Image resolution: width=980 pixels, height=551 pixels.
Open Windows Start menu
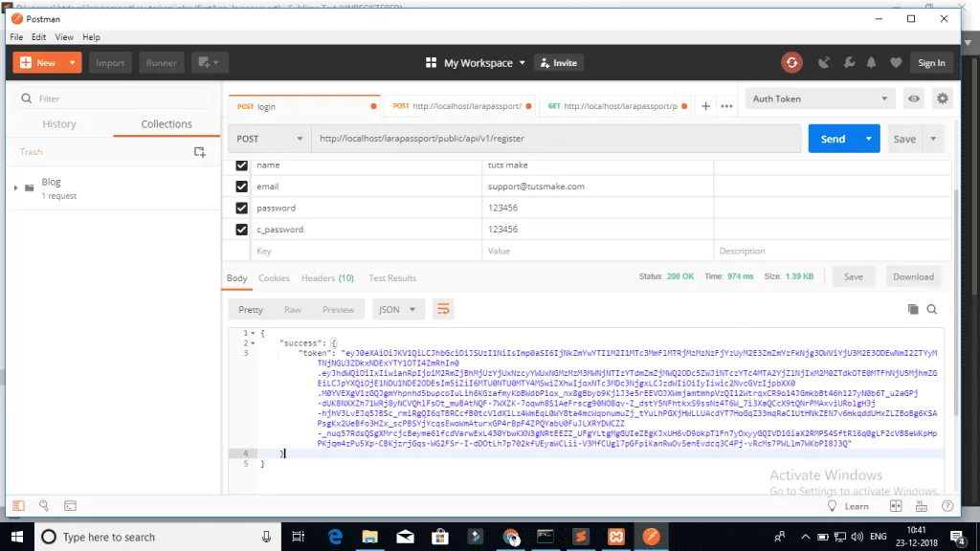click(17, 537)
